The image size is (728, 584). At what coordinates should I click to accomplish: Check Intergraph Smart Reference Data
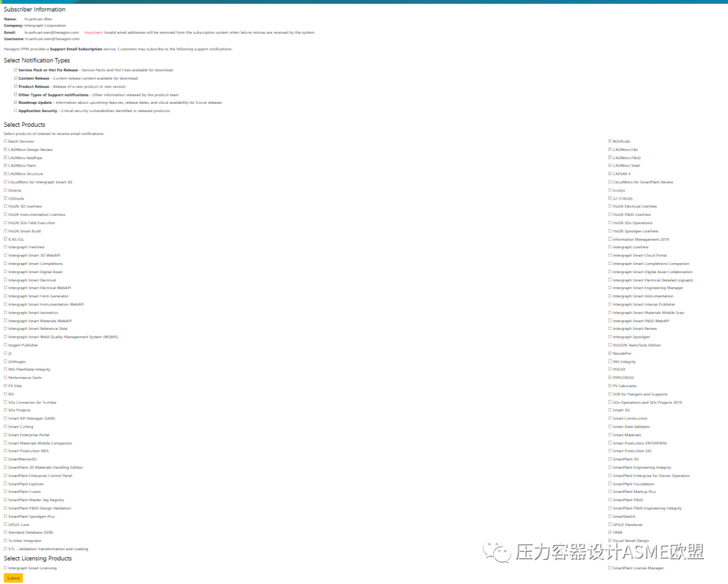[5, 328]
